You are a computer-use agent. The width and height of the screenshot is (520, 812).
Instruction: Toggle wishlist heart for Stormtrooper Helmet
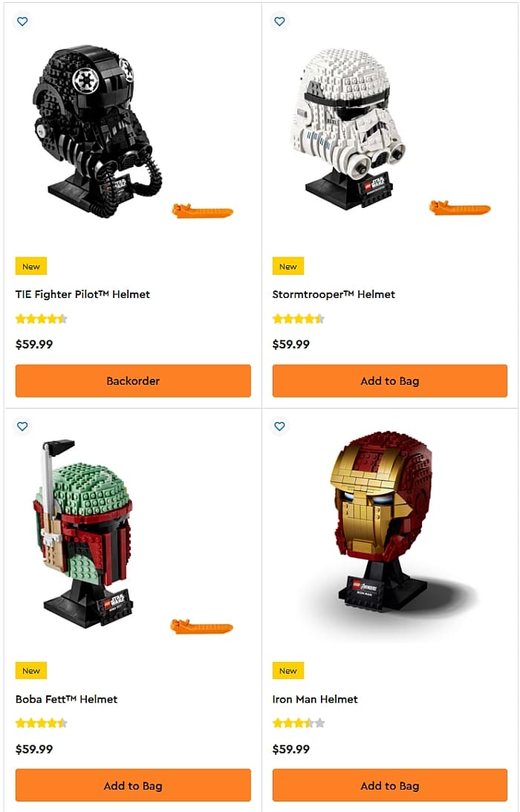coord(279,22)
